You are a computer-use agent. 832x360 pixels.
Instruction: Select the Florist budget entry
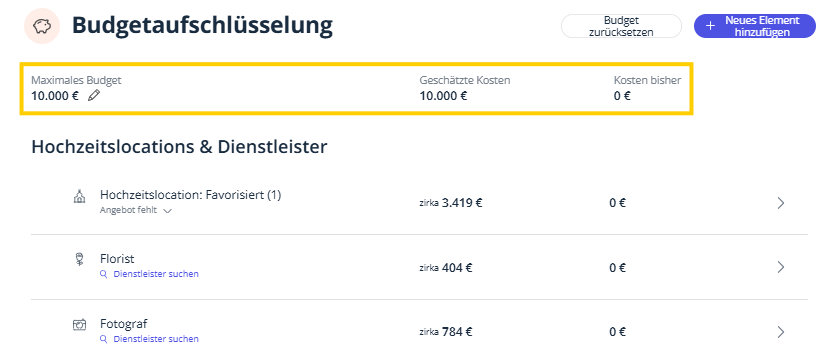[117, 259]
